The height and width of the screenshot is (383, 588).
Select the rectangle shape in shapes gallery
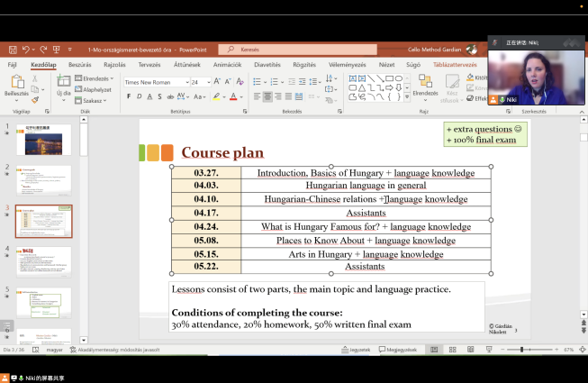pos(389,78)
